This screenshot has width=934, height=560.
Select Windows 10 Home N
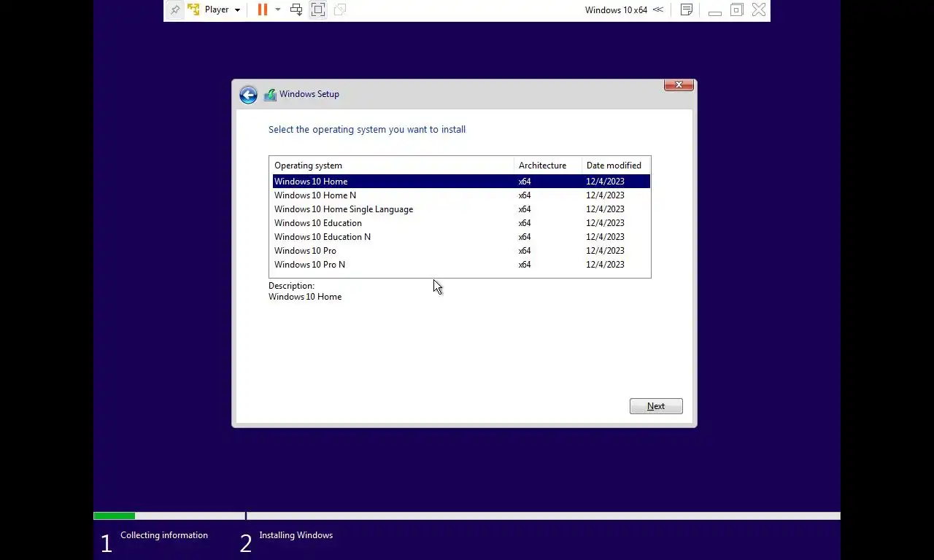tap(461, 195)
